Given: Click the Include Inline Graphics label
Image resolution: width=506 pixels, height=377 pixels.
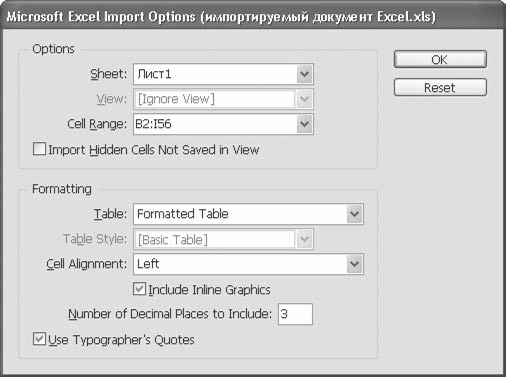Looking at the screenshot, I should (209, 290).
